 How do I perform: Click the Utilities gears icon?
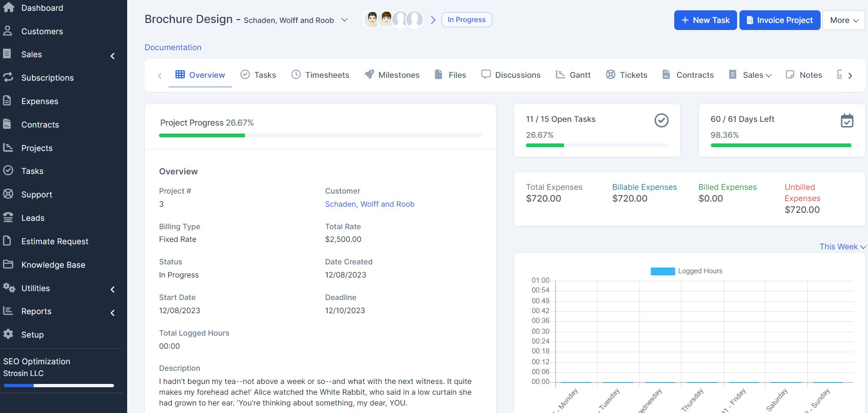[x=9, y=288]
